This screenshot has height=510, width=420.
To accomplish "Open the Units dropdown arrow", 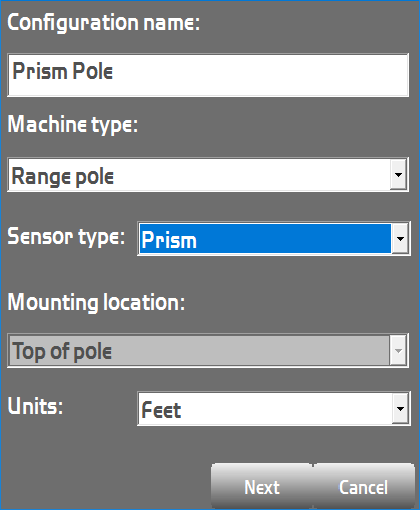I will (400, 409).
